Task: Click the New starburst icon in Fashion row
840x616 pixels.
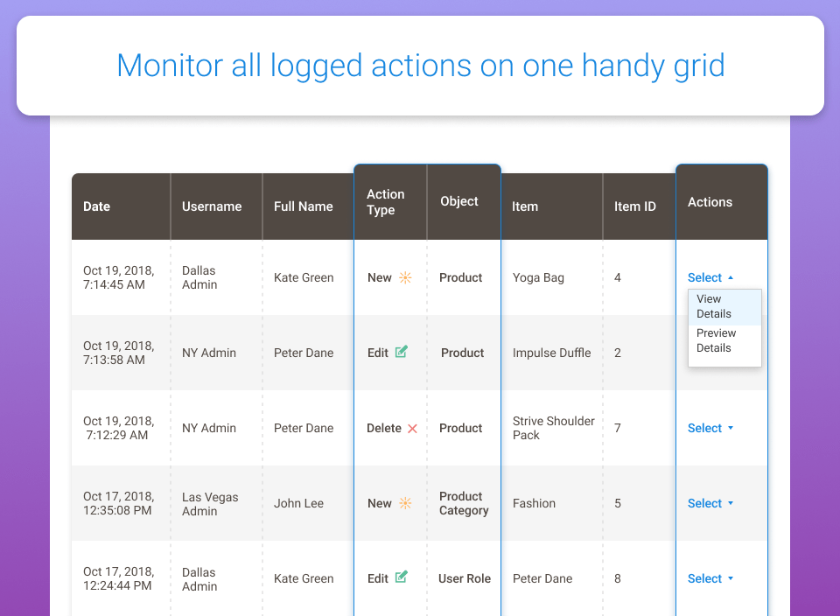Action: point(405,503)
